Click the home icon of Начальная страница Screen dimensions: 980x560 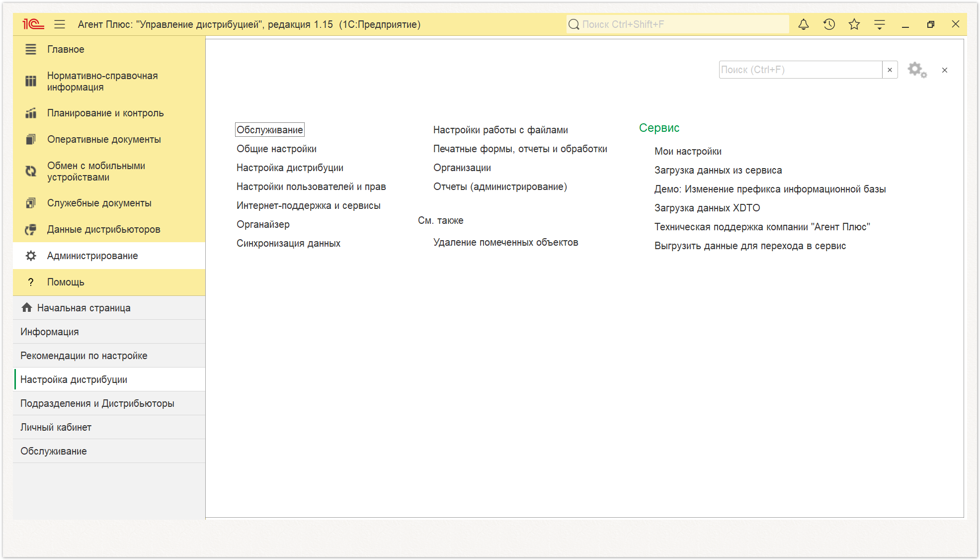tap(27, 307)
